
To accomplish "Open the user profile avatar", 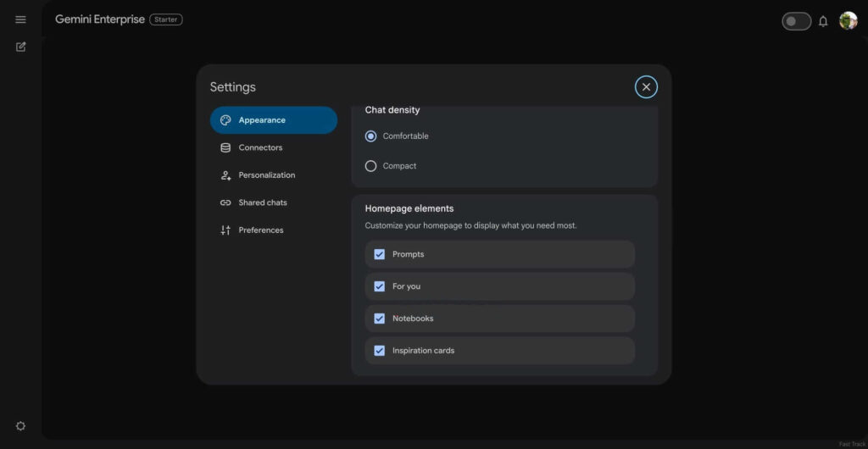I will tap(848, 21).
